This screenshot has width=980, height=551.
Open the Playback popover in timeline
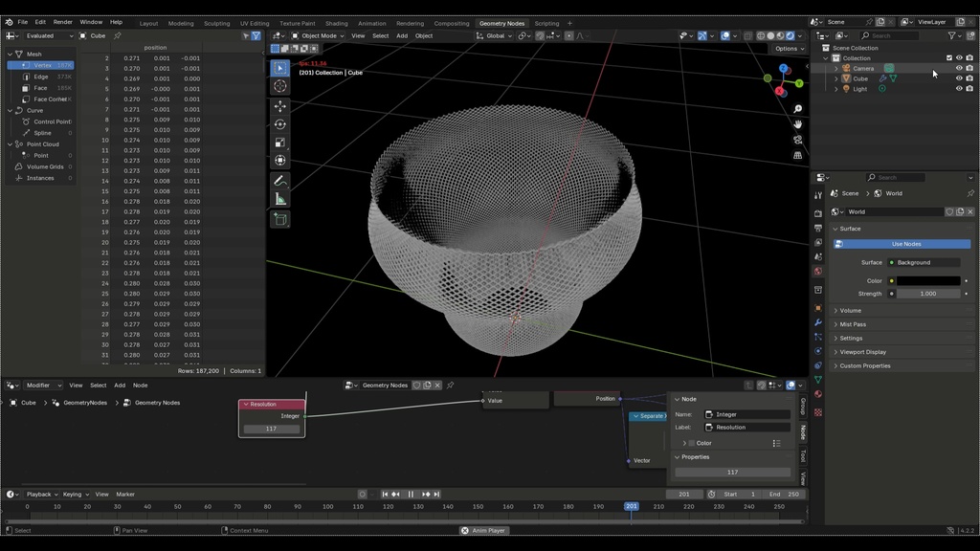coord(42,495)
